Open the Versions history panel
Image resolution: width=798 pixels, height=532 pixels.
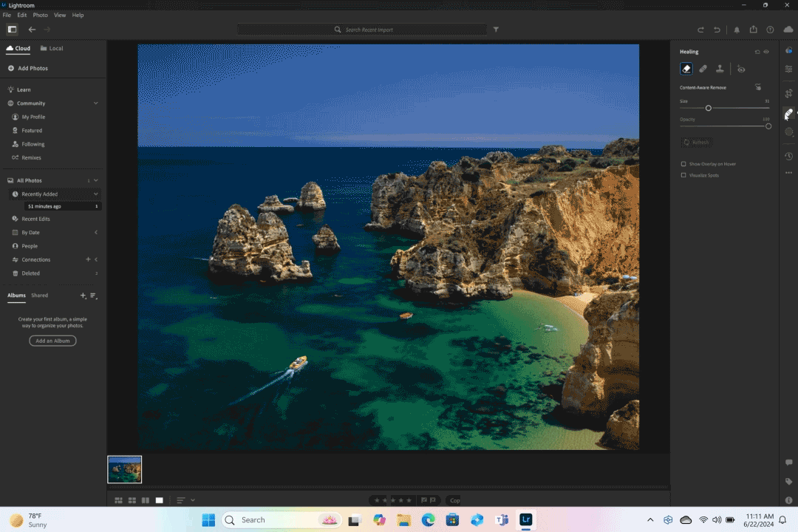[788, 156]
